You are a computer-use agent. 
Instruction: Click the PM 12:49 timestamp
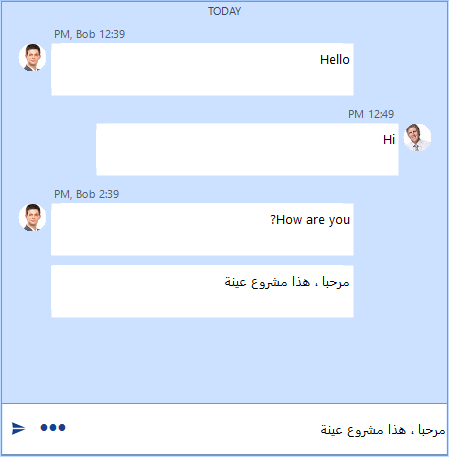[x=371, y=114]
